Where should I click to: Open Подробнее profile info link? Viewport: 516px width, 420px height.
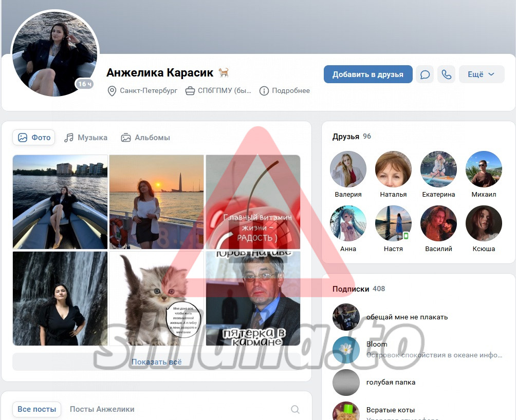[x=285, y=91]
